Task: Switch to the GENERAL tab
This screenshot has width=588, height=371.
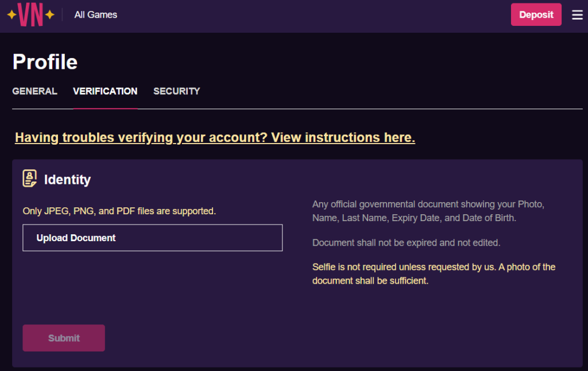Action: [34, 91]
